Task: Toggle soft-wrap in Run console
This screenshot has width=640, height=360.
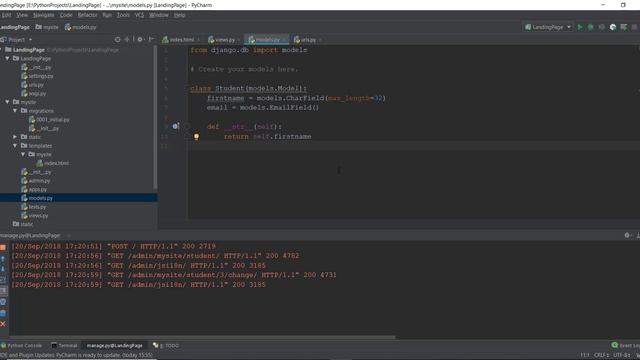Action: pos(3,280)
